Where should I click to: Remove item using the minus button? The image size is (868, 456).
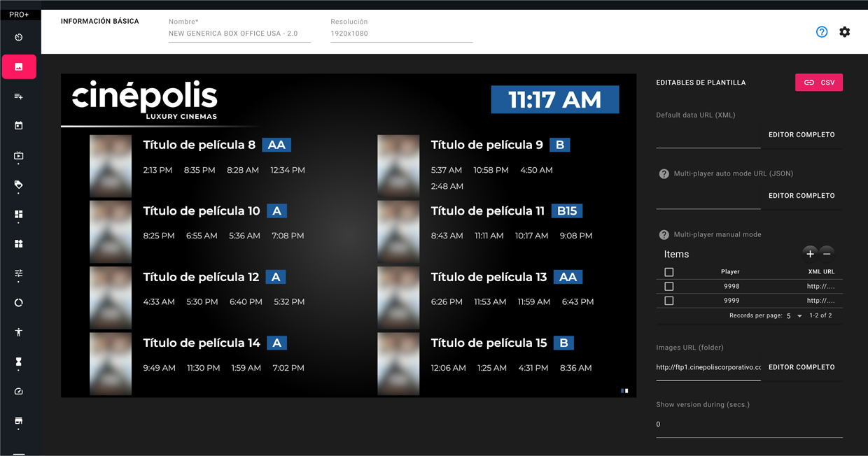[x=827, y=254]
